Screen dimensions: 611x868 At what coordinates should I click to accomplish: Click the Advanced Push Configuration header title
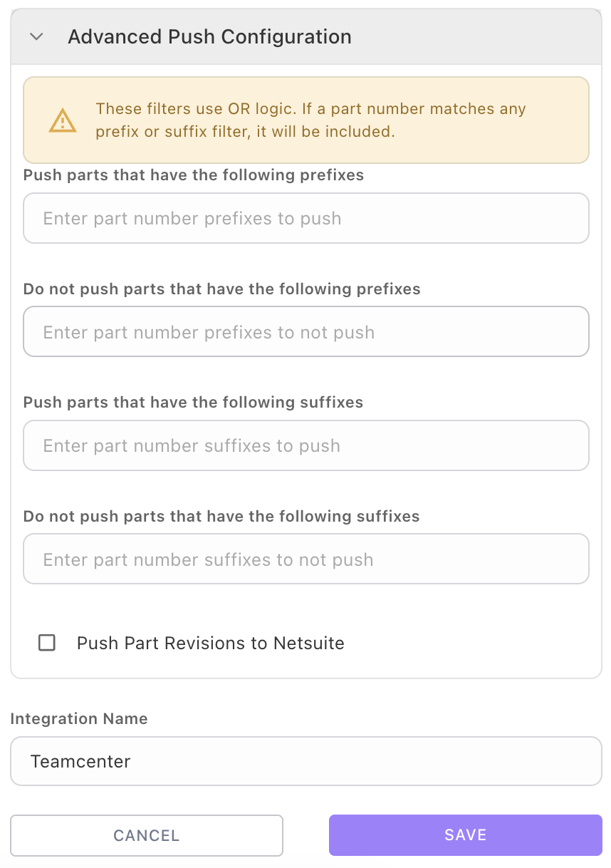pos(209,37)
